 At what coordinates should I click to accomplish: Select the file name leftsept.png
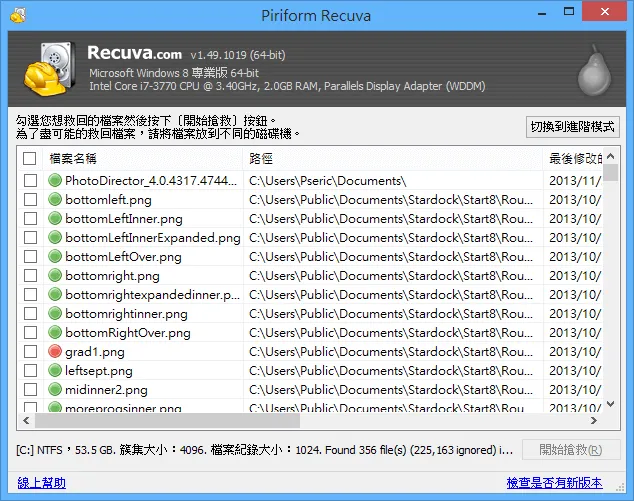99,371
